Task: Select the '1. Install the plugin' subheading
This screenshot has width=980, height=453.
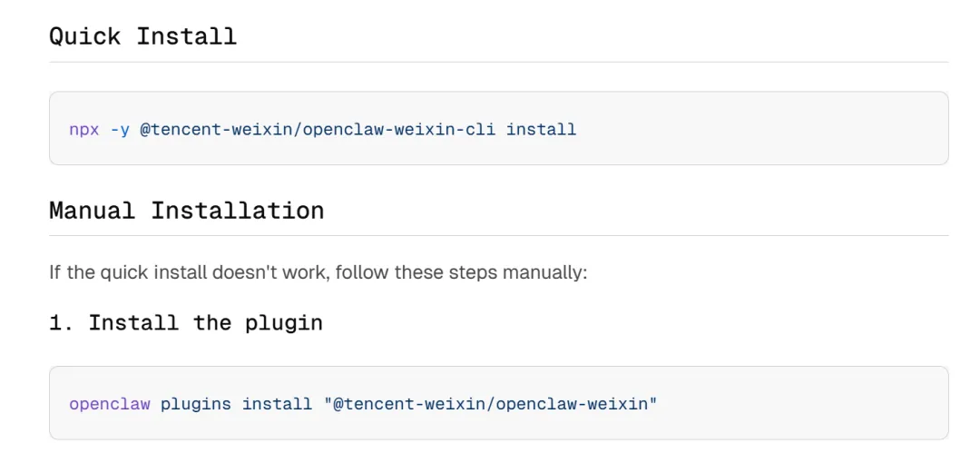Action: pos(186,322)
